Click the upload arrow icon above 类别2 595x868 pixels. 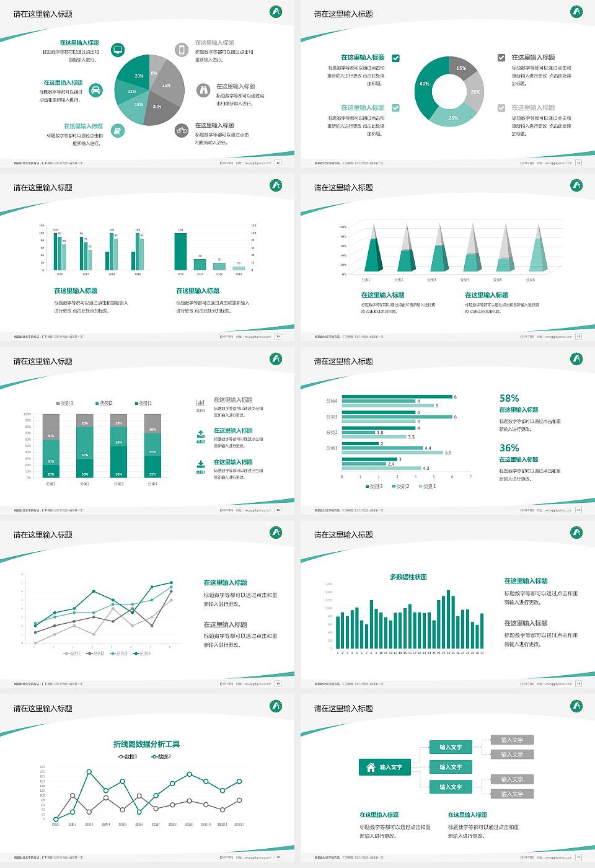[x=201, y=434]
